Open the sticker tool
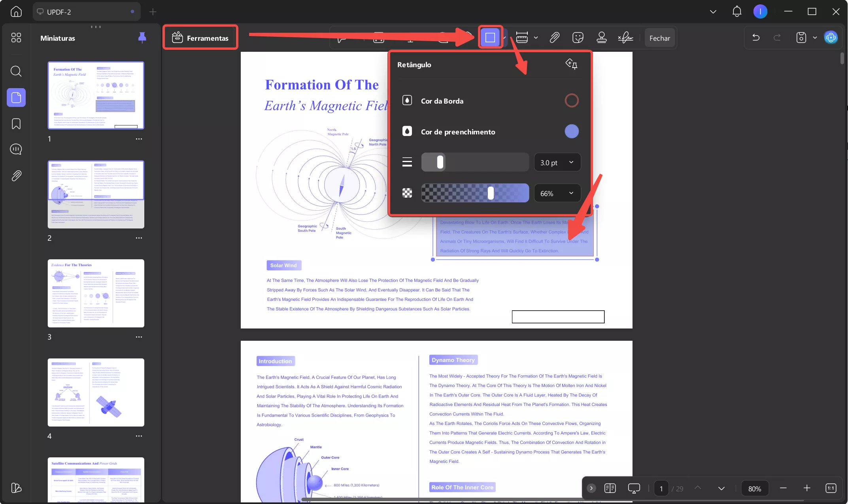 click(578, 38)
